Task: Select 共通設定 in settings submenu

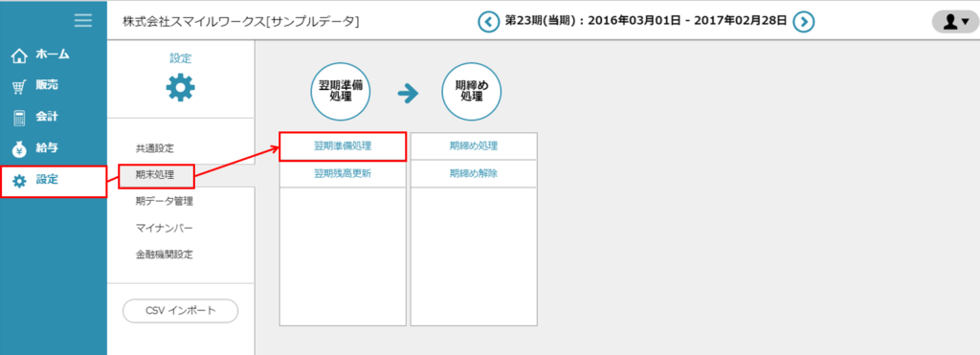Action: (154, 148)
